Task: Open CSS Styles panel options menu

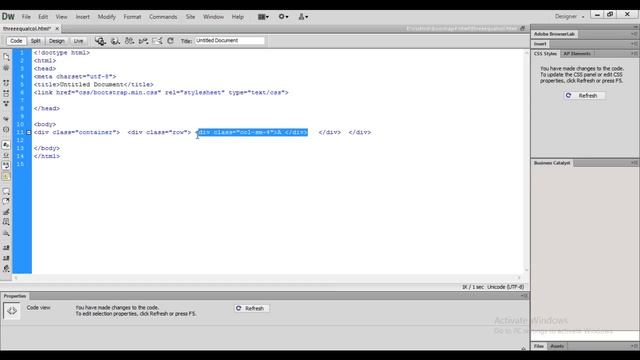Action: point(633,53)
